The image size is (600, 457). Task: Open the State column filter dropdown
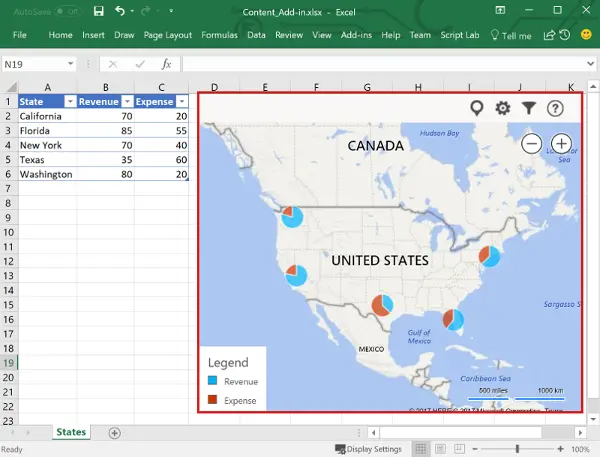(70, 101)
